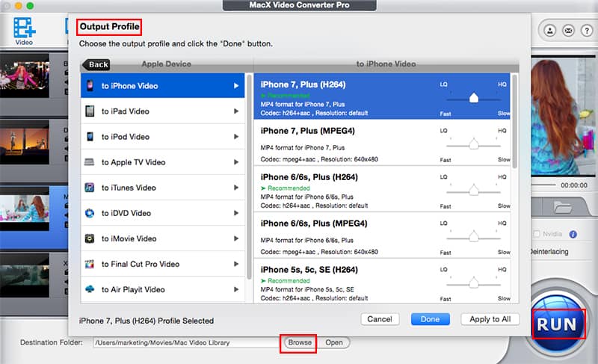Adjust quality slider for iPhone 5s, 5c, SE
The height and width of the screenshot is (364, 598).
(474, 283)
